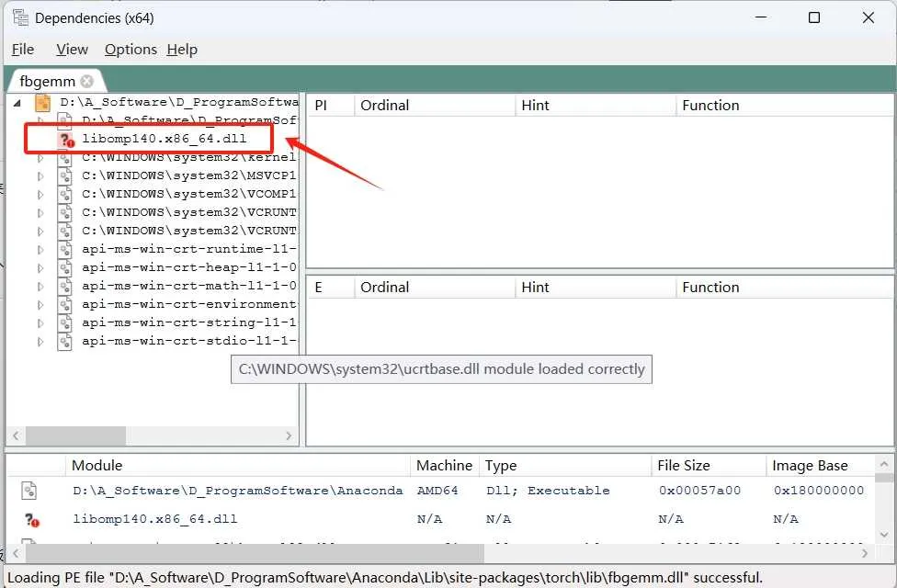Click the DLL icon beside api-ms-win-crt-heap row
The height and width of the screenshot is (588, 897).
[64, 267]
